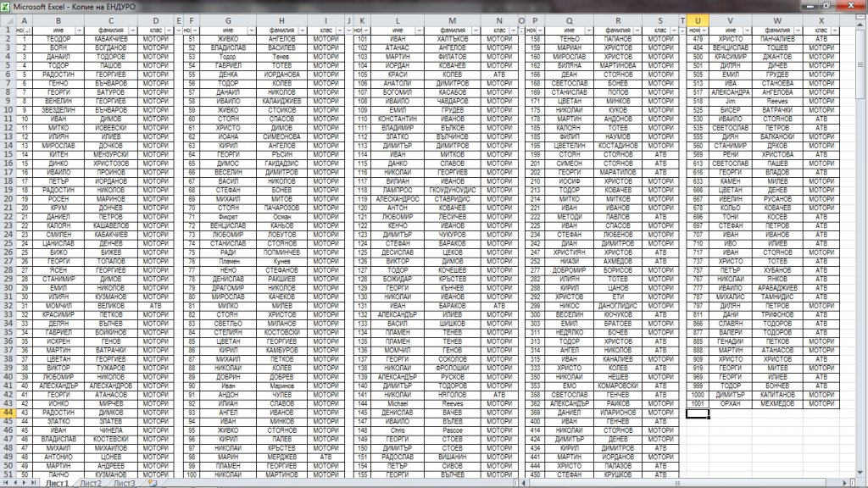Select row 10 via its row header
Viewport: 868px width, 488px height.
click(x=8, y=109)
